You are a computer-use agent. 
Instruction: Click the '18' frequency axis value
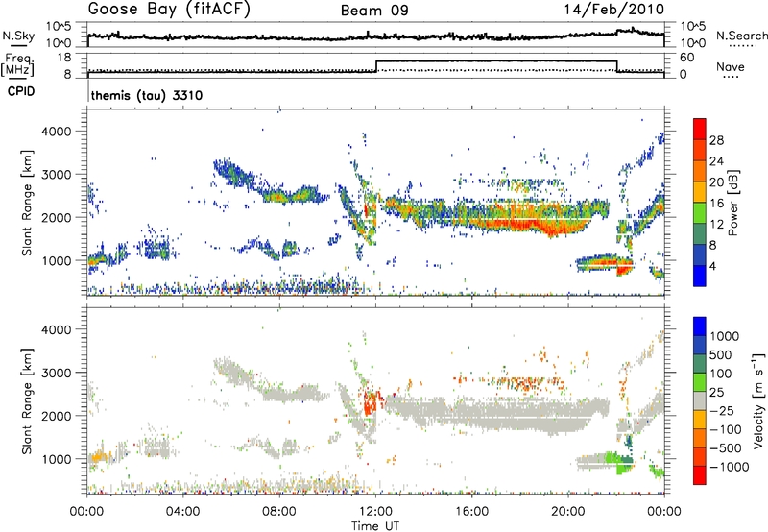(64, 58)
